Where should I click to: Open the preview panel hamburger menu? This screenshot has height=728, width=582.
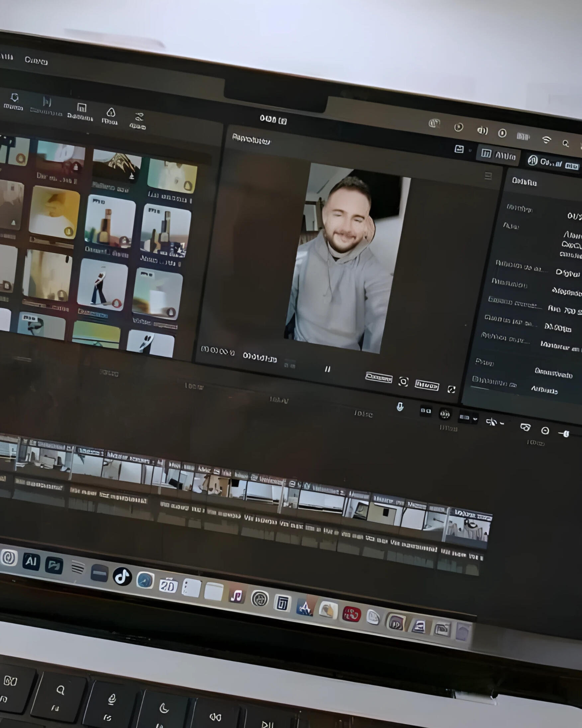(488, 175)
